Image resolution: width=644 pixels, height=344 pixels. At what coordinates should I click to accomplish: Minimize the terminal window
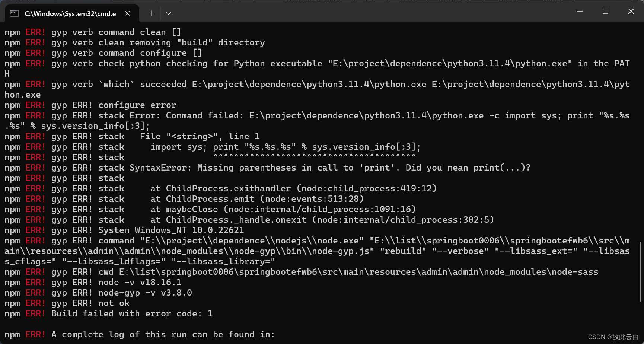[579, 11]
